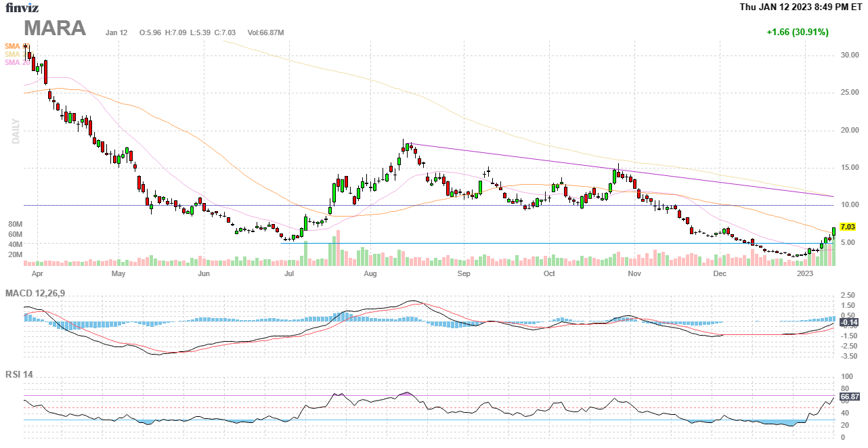Image resolution: width=868 pixels, height=448 pixels.
Task: Click the Aug label on the date axis
Action: click(370, 274)
